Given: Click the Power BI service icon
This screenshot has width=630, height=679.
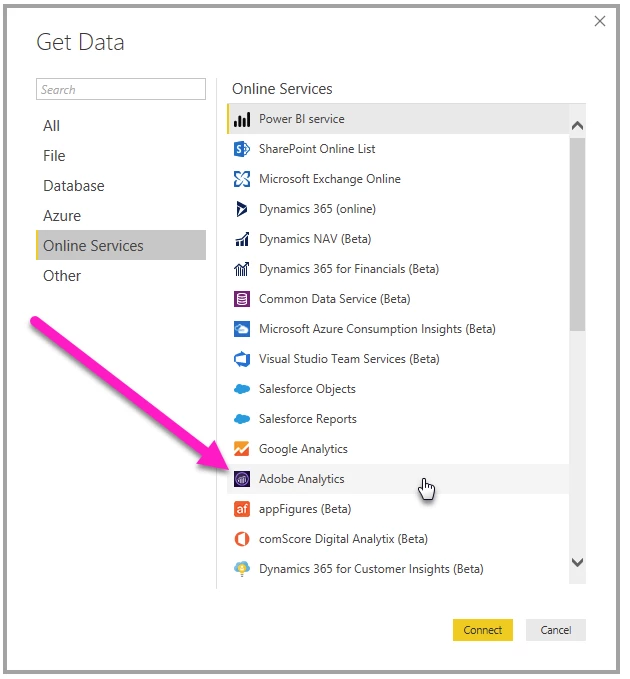Looking at the screenshot, I should 242,119.
